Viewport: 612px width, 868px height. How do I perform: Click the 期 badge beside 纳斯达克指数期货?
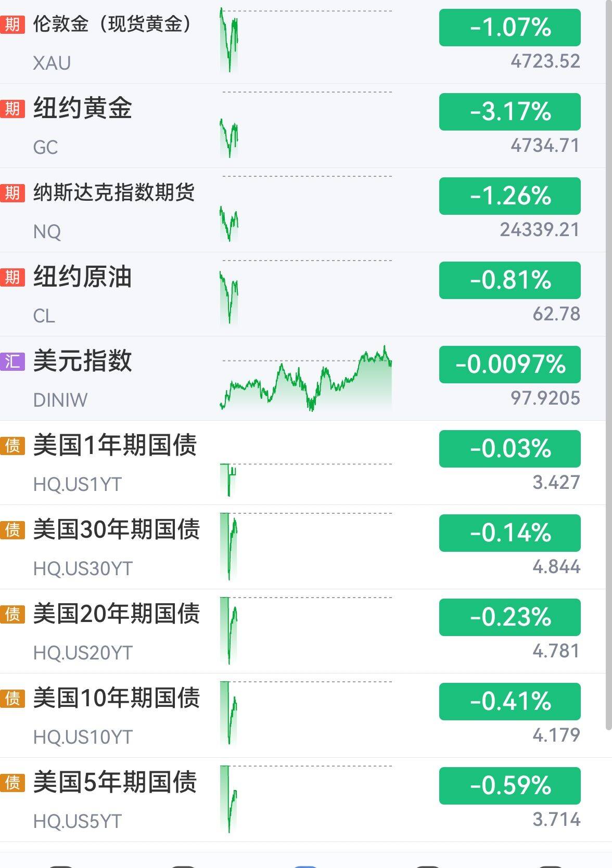pos(12,192)
